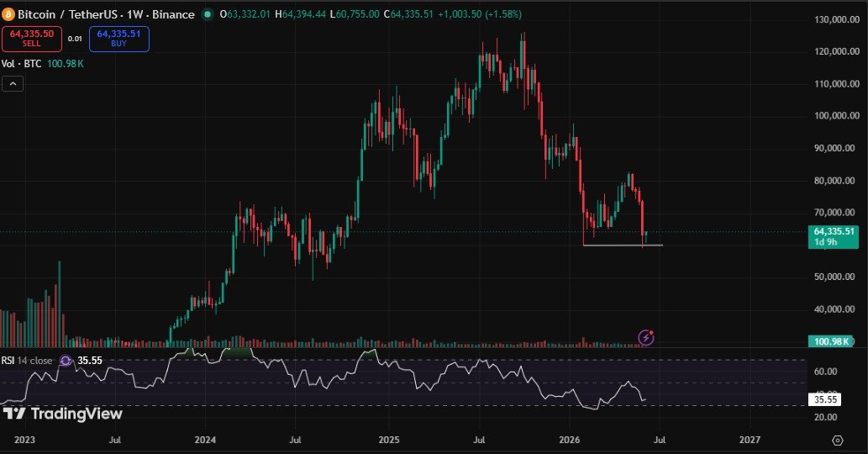Click the 100.98 K volume scale label
Viewport: 868px width, 454px height.
click(832, 341)
